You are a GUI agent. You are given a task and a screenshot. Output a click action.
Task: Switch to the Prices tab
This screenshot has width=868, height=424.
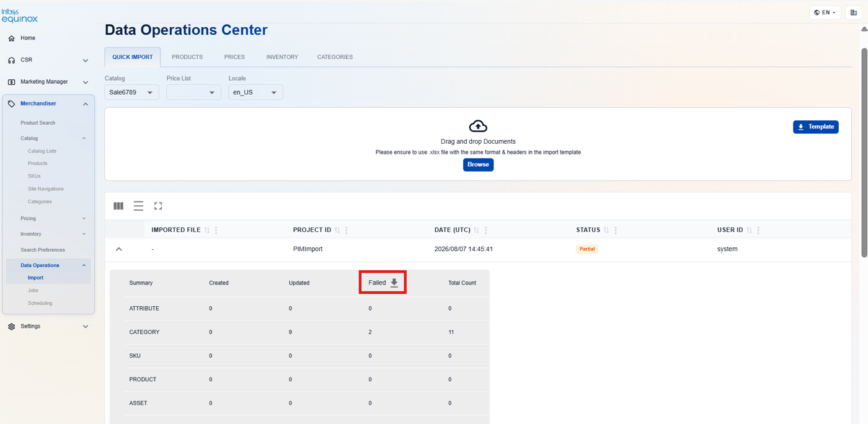click(x=234, y=57)
